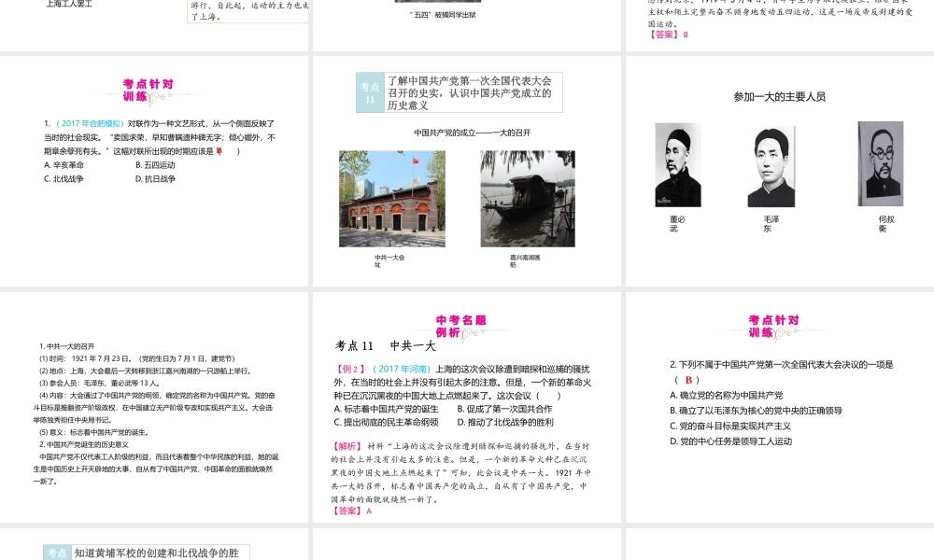This screenshot has height=560, width=934.
Task: Select option C. 提出彻底的民主革命纲领
Action: 386,422
